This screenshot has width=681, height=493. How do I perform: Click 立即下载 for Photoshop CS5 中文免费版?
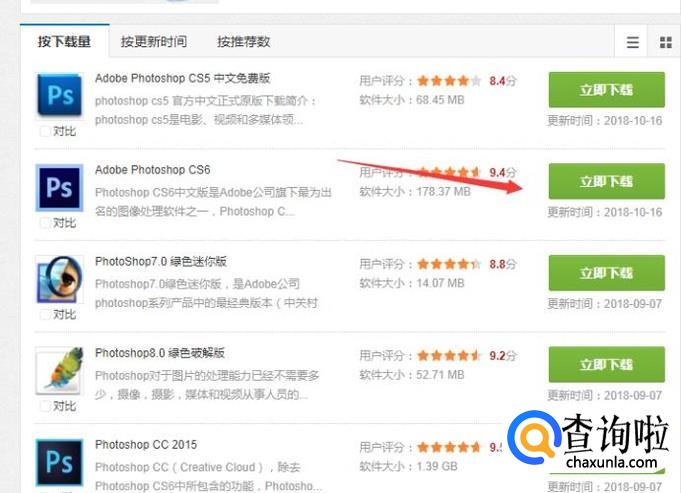pyautogui.click(x=606, y=89)
